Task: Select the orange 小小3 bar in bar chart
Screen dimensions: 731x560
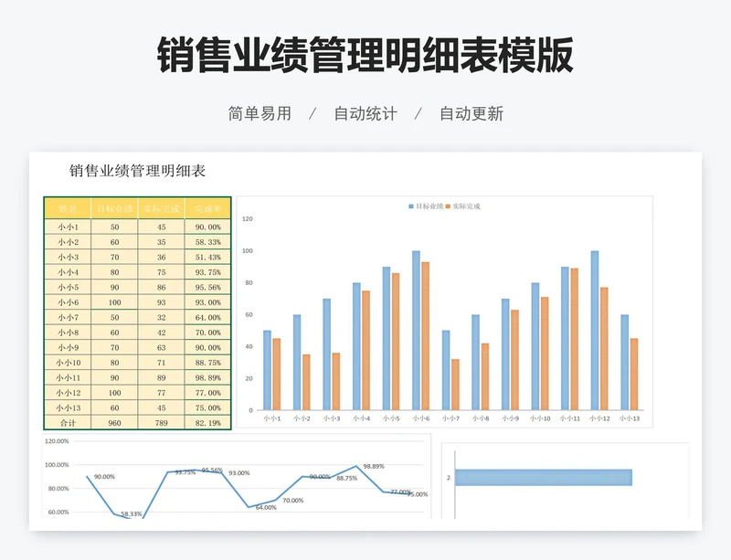Action: pos(336,382)
